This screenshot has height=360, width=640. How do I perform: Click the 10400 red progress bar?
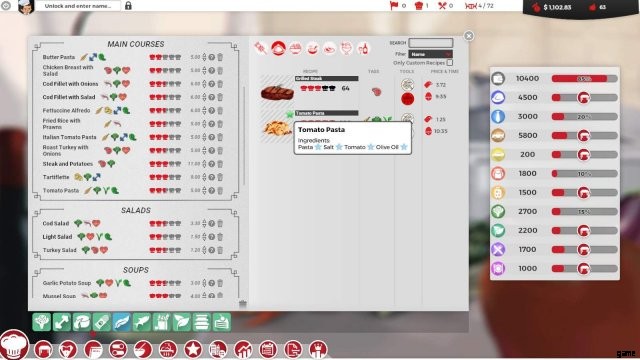coord(584,78)
